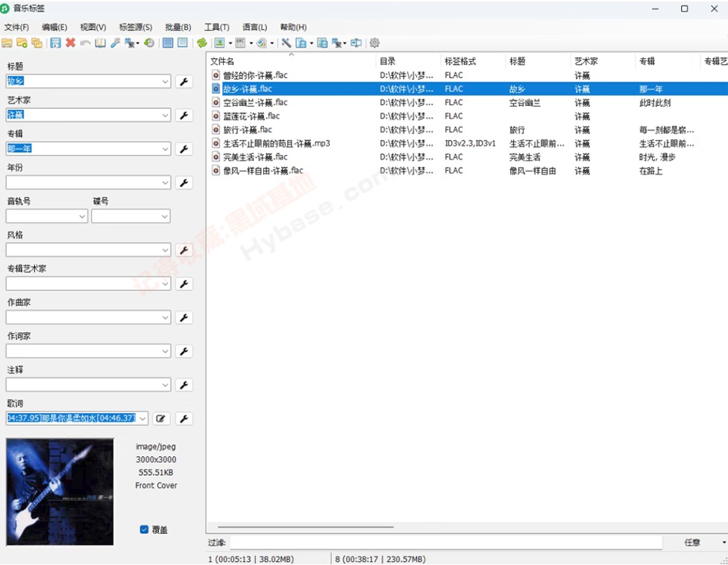This screenshot has height=565, width=728.
Task: Expand the 艺术家 combo box arrow
Action: tap(165, 115)
